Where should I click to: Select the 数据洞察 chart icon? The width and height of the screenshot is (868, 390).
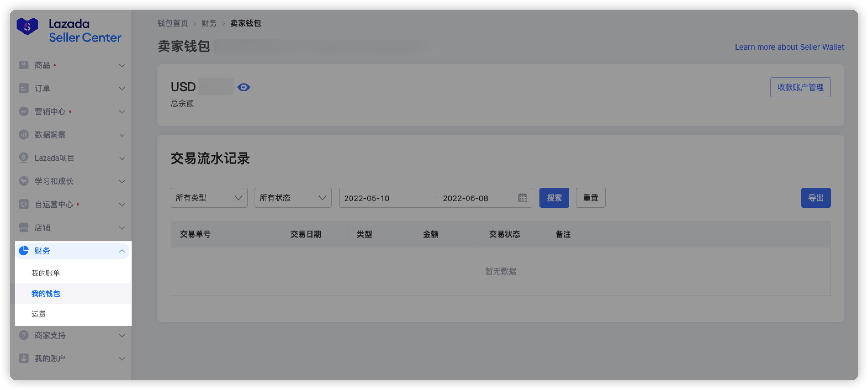tap(23, 135)
